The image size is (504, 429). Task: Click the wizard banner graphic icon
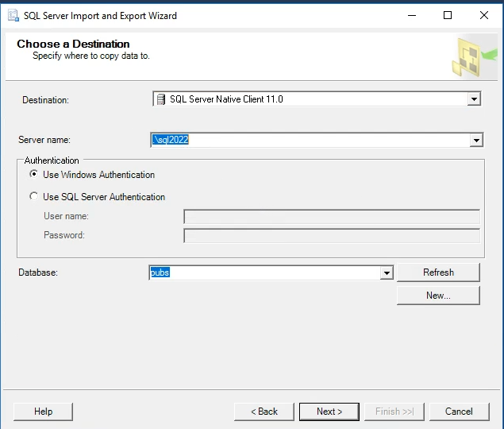[x=475, y=57]
